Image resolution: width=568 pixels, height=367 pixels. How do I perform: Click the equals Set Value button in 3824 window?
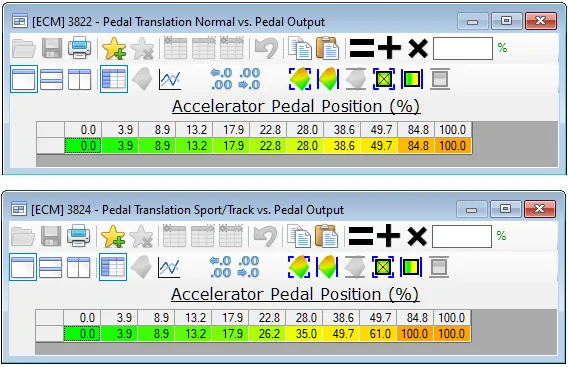(x=360, y=236)
